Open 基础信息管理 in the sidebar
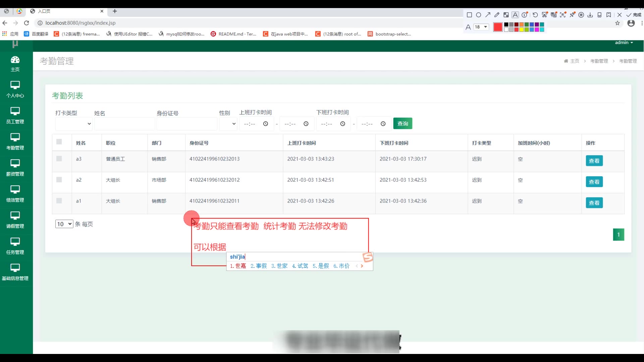The image size is (644, 362). click(x=15, y=273)
